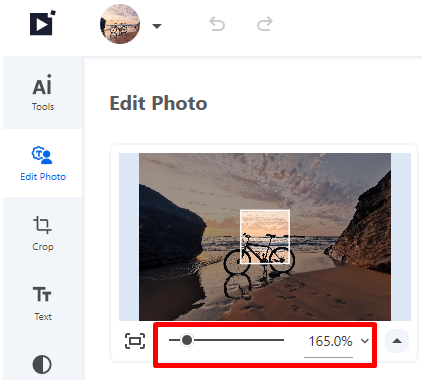Click the fit-to-screen icon beside the zoom slider

pos(135,341)
